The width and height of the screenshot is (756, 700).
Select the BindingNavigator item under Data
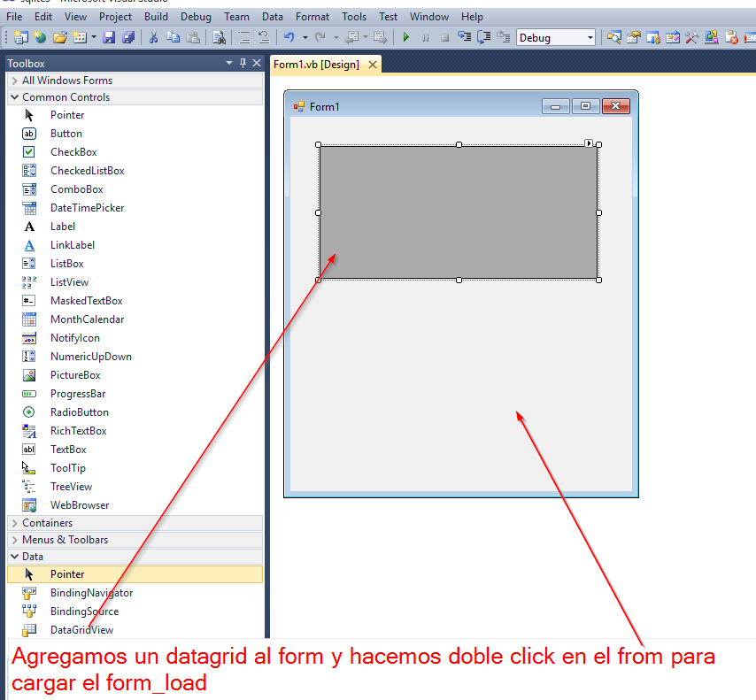coord(135,593)
